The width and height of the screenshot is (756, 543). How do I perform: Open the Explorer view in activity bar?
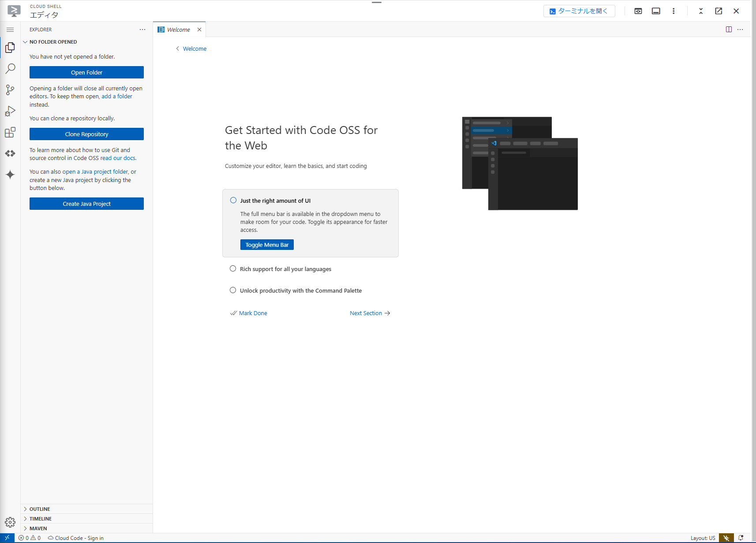click(x=10, y=47)
